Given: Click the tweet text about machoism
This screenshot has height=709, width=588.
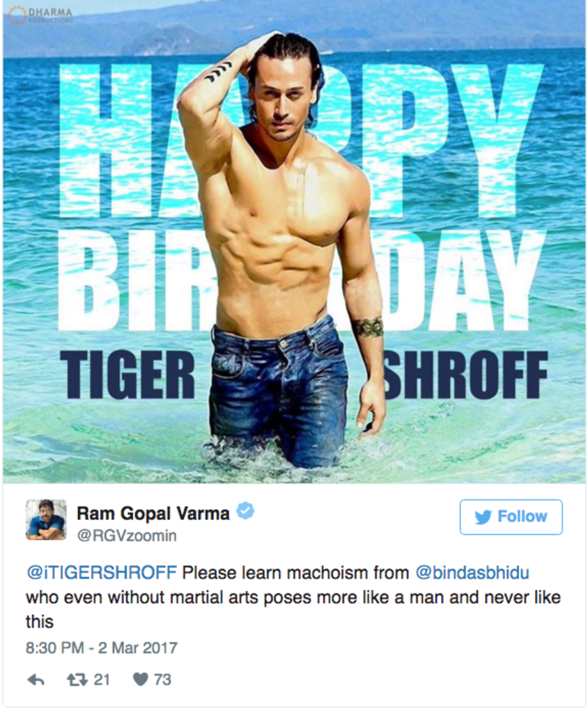Looking at the screenshot, I should tap(293, 598).
